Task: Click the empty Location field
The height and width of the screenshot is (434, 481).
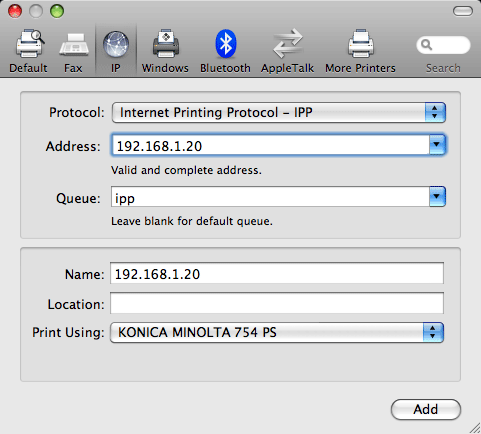Action: [277, 303]
